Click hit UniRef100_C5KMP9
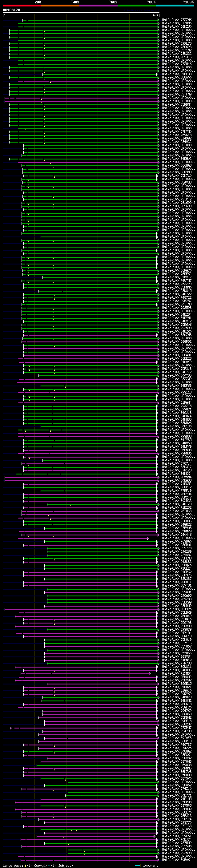Image resolution: width=197 pixels, height=868 pixels. [x=177, y=531]
